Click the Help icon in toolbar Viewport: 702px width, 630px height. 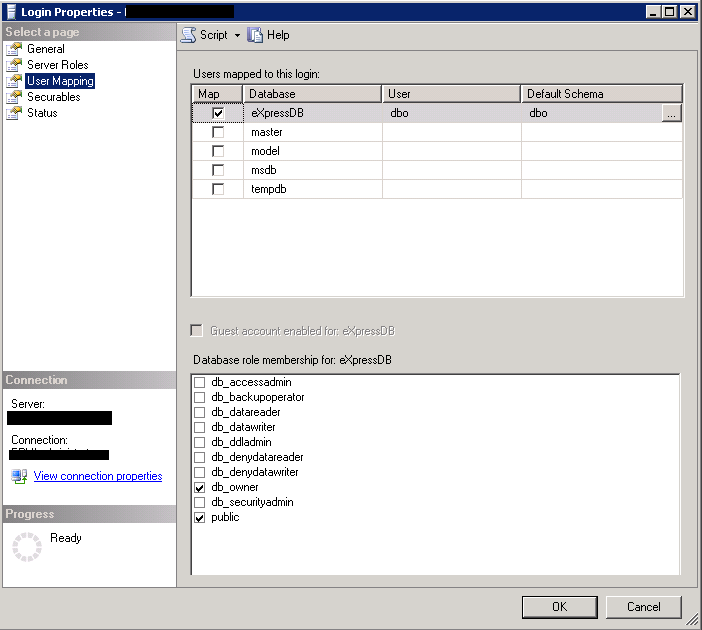pos(255,35)
